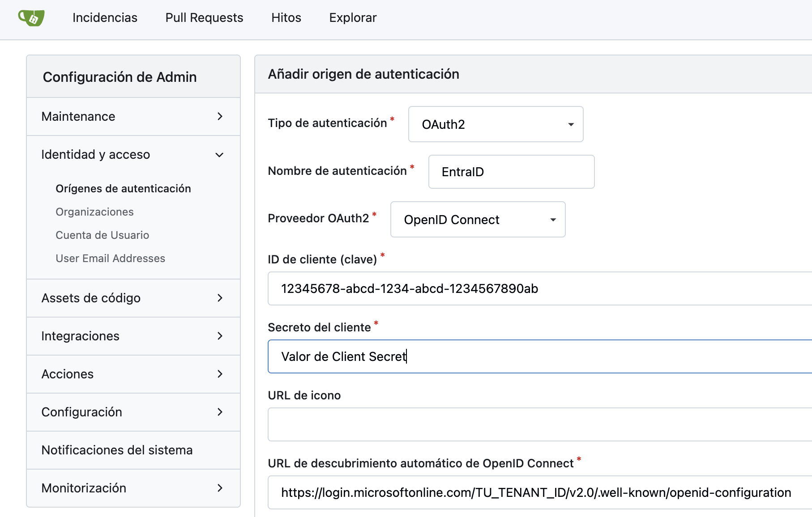Go to Pull Requests
Viewport: 812px width, 517px height.
204,18
